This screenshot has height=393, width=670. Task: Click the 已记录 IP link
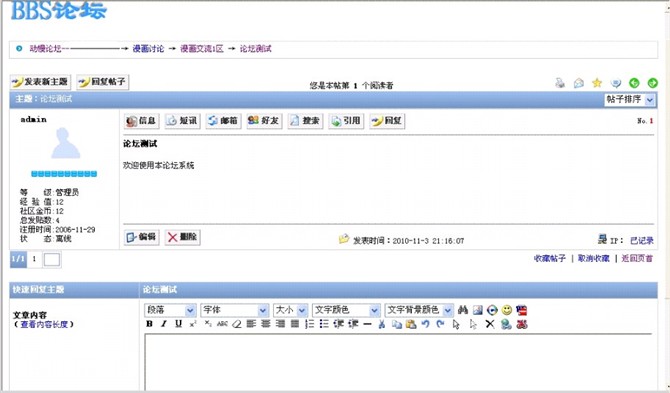[642, 240]
